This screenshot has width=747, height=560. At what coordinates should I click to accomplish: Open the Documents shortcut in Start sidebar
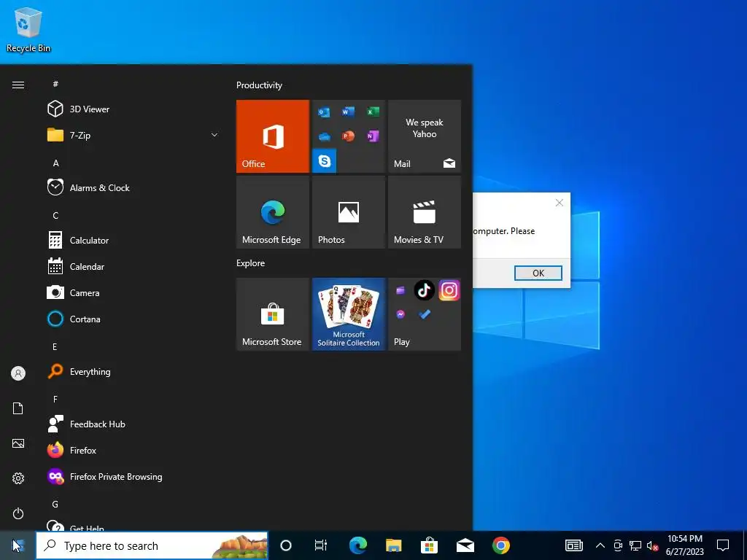click(18, 408)
